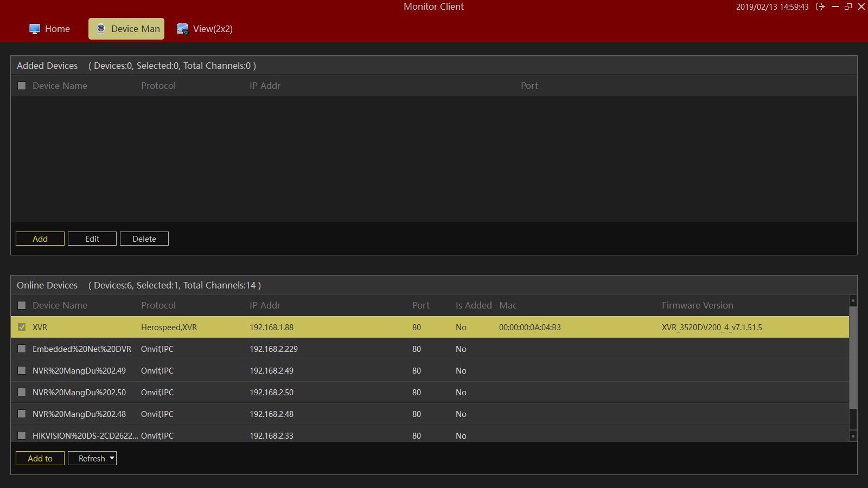
Task: Click the Home monitor icon
Action: 35,29
